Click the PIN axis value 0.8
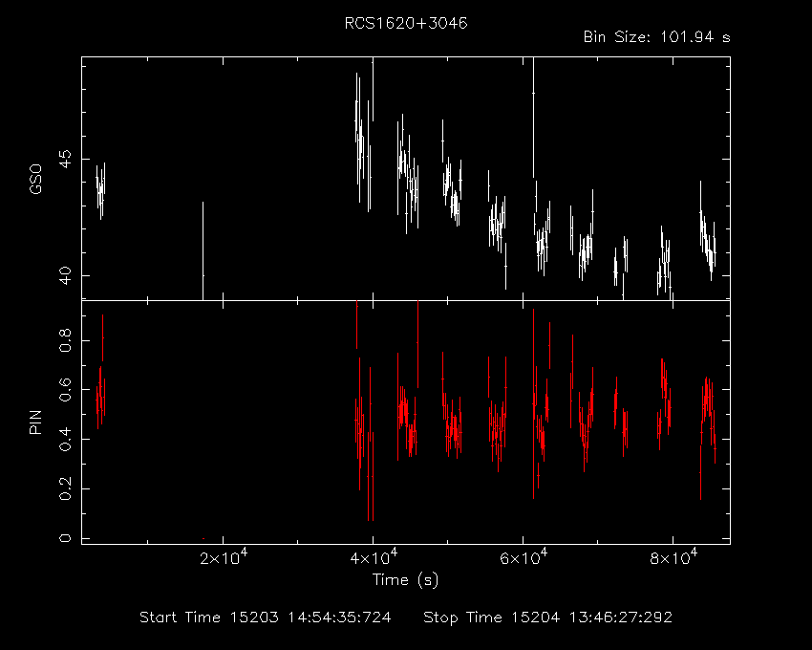The width and height of the screenshot is (812, 650). tap(65, 340)
